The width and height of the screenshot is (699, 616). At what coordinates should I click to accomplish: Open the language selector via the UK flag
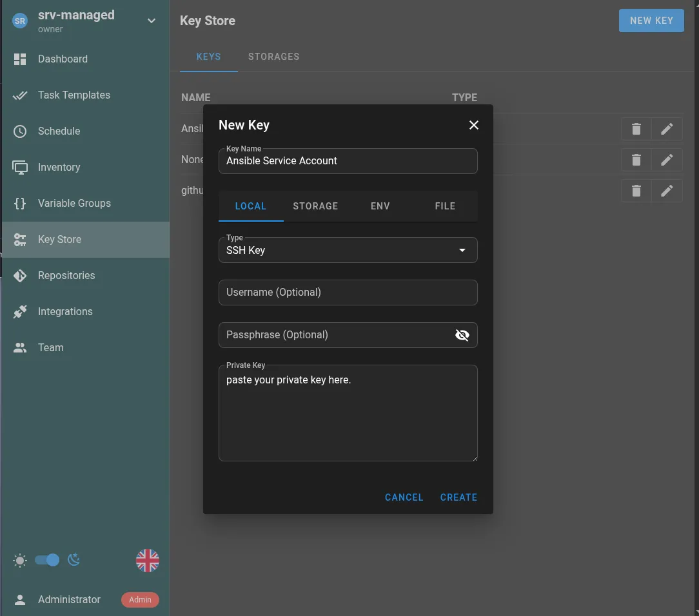[x=147, y=560]
